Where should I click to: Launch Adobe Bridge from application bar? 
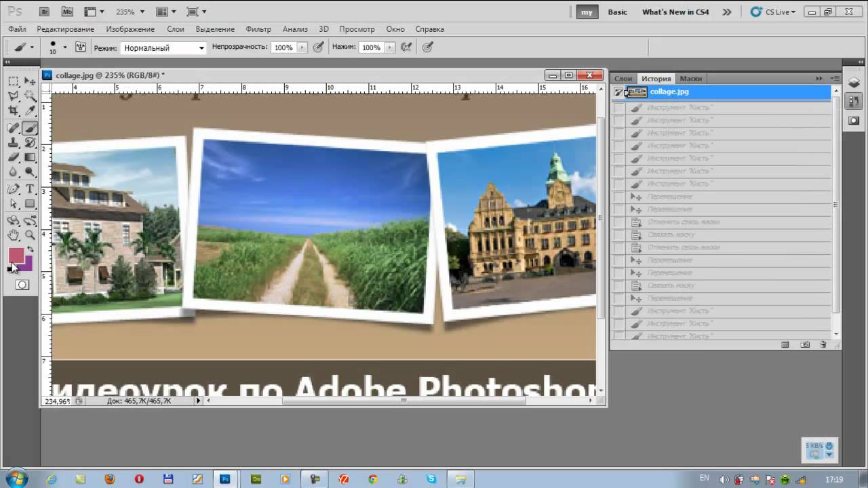coord(44,12)
